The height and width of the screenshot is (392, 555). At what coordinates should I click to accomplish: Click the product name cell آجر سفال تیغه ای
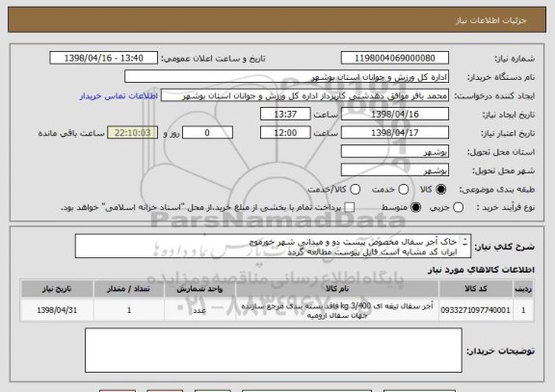pyautogui.click(x=337, y=310)
